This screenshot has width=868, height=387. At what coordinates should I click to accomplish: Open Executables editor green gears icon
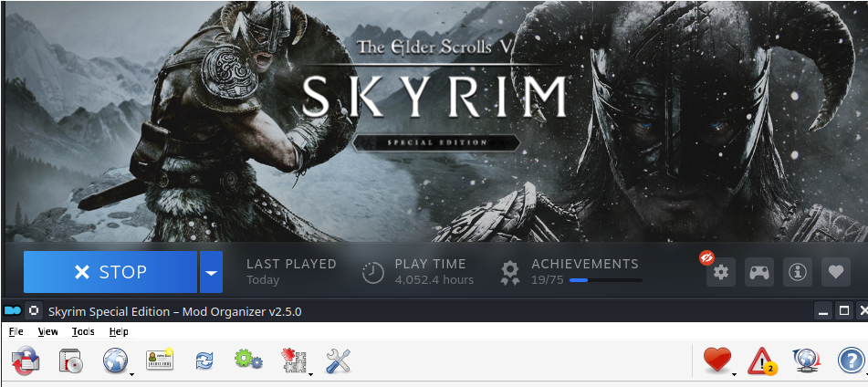pyautogui.click(x=248, y=360)
